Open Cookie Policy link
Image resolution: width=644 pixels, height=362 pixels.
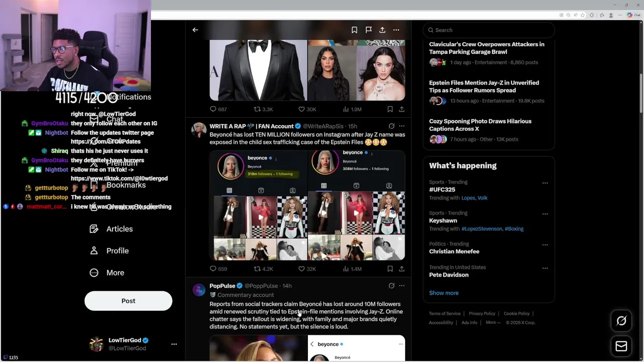517,314
